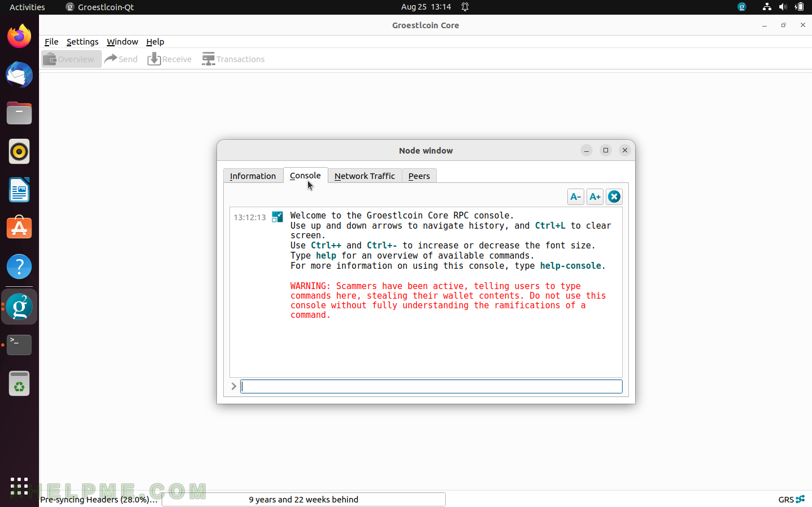The width and height of the screenshot is (812, 507).
Task: Close the Node window
Action: click(x=625, y=150)
